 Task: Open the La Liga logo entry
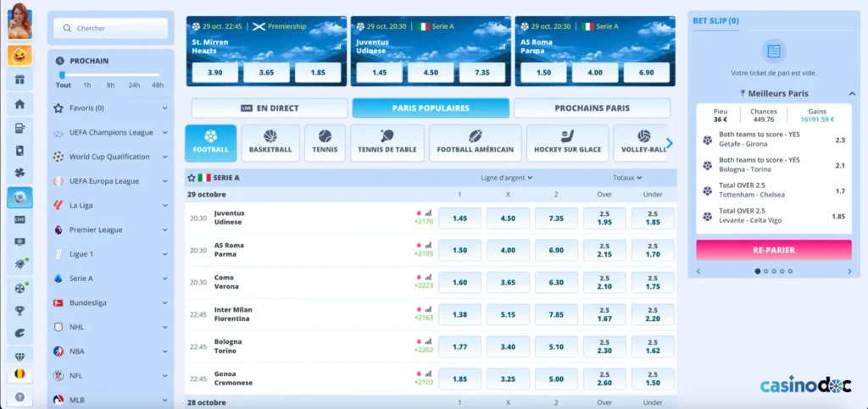(58, 205)
